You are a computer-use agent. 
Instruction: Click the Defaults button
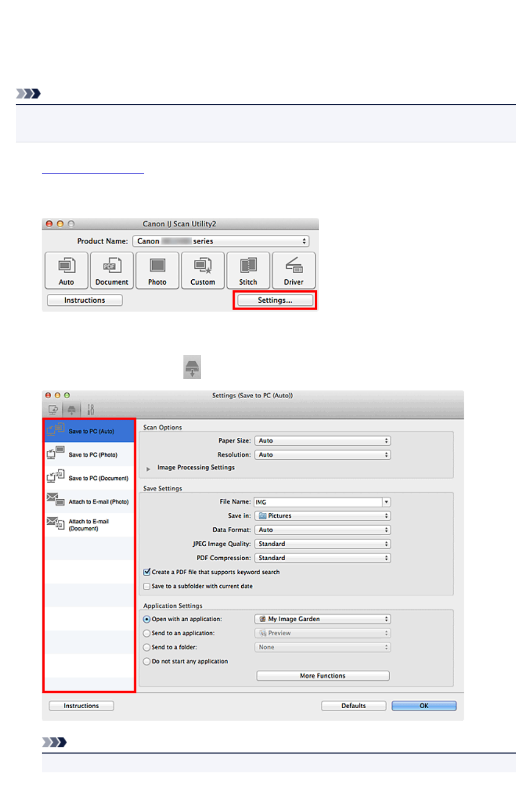pyautogui.click(x=353, y=706)
